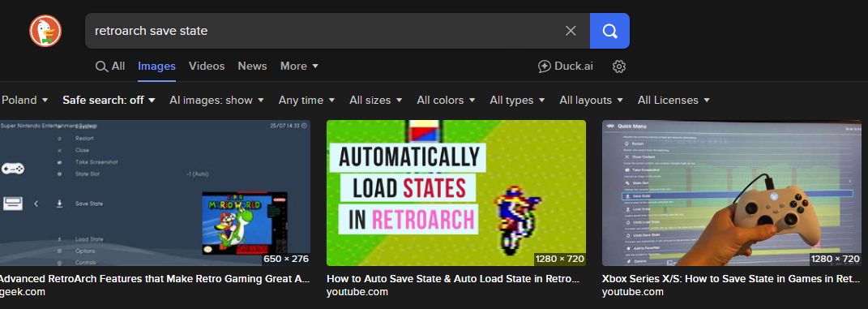Open the All sizes filter
868x309 pixels.
[376, 101]
